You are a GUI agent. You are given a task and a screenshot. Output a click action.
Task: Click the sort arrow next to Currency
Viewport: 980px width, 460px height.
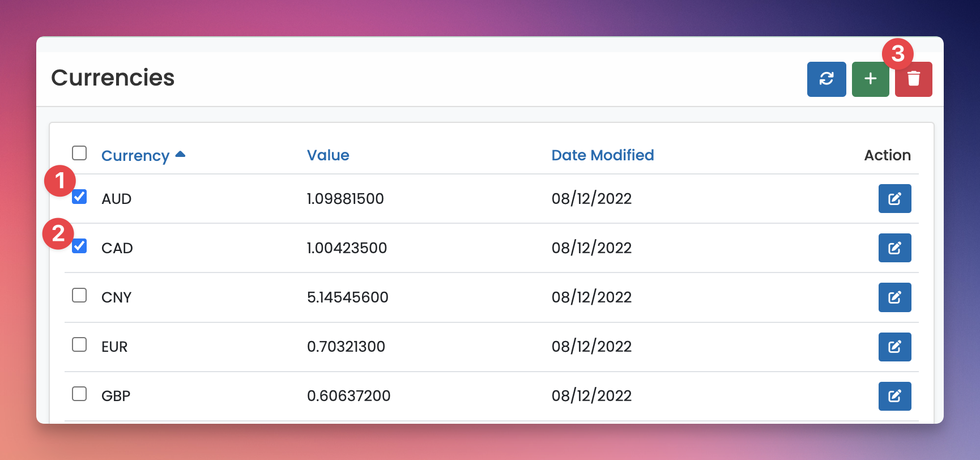180,154
